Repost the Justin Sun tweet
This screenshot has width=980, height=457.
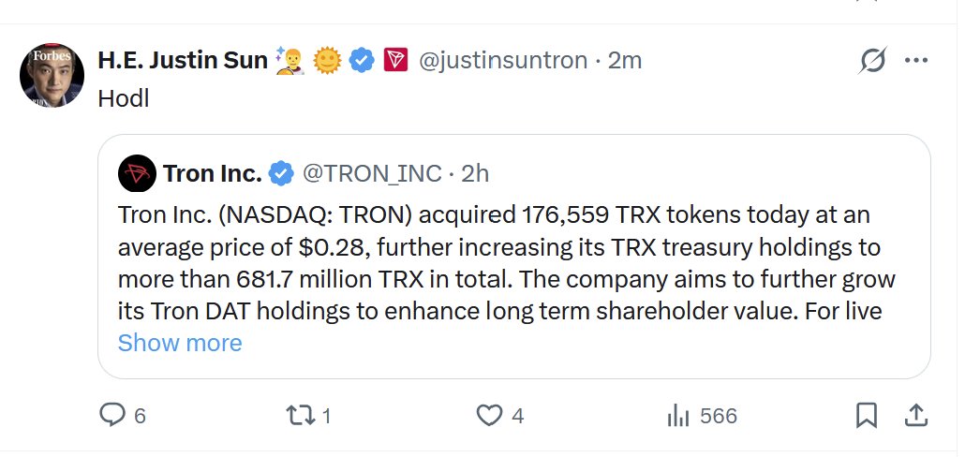point(300,415)
